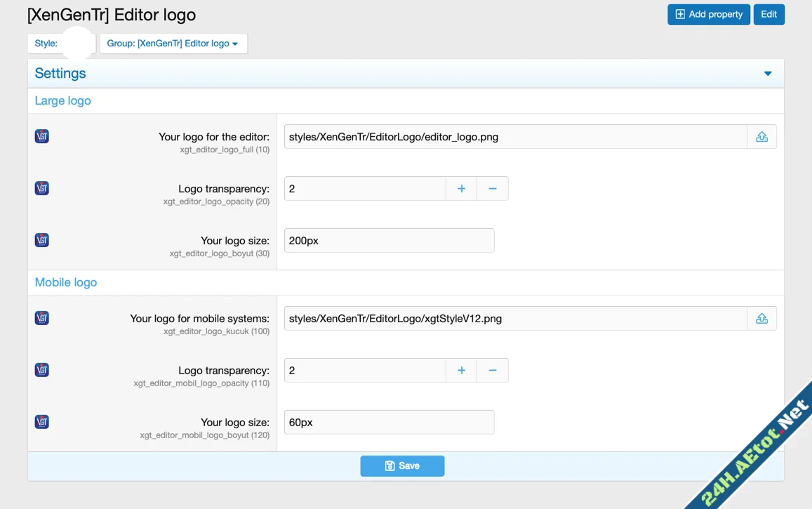This screenshot has width=812, height=509.
Task: Click XGT icon beside large logo transparency
Action: [42, 188]
